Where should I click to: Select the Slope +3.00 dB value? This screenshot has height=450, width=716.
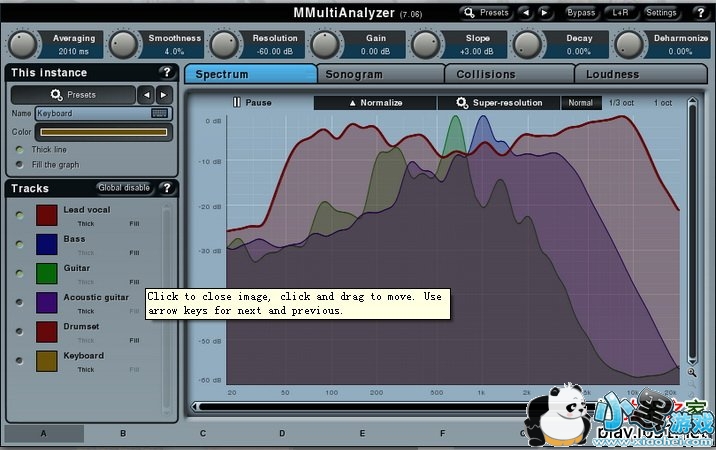pyautogui.click(x=477, y=52)
